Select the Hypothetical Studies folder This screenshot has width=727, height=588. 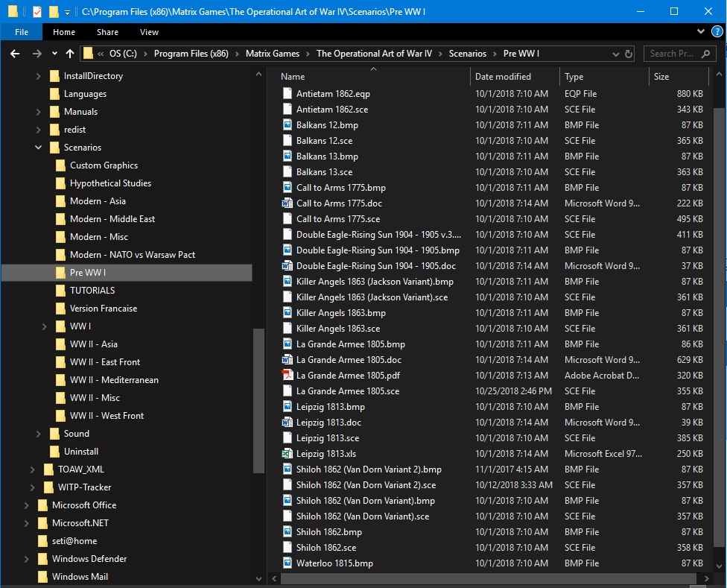pyautogui.click(x=110, y=183)
